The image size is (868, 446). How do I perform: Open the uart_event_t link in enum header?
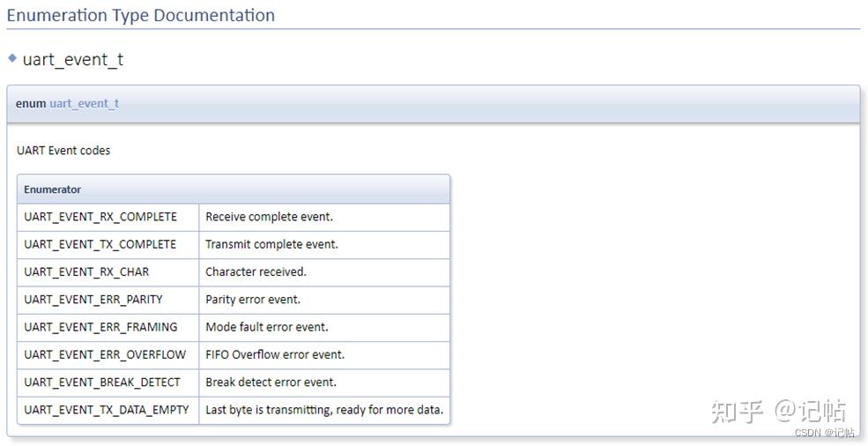pos(84,103)
